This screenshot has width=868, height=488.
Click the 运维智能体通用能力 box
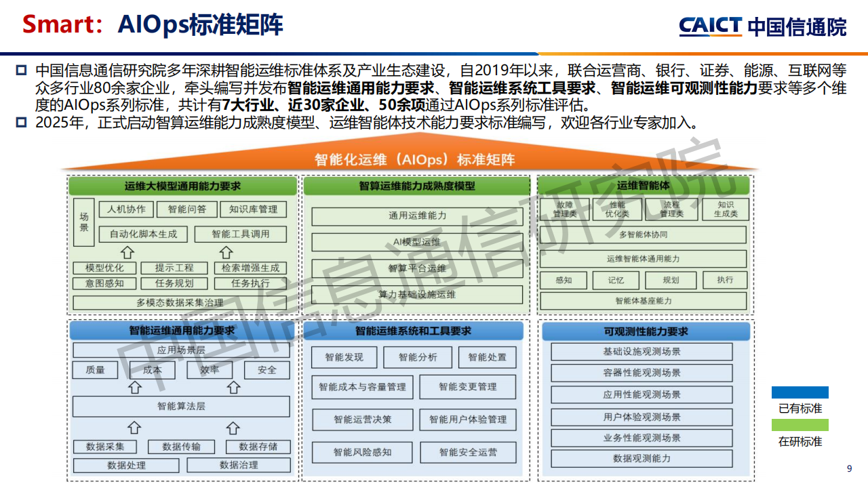(x=643, y=259)
